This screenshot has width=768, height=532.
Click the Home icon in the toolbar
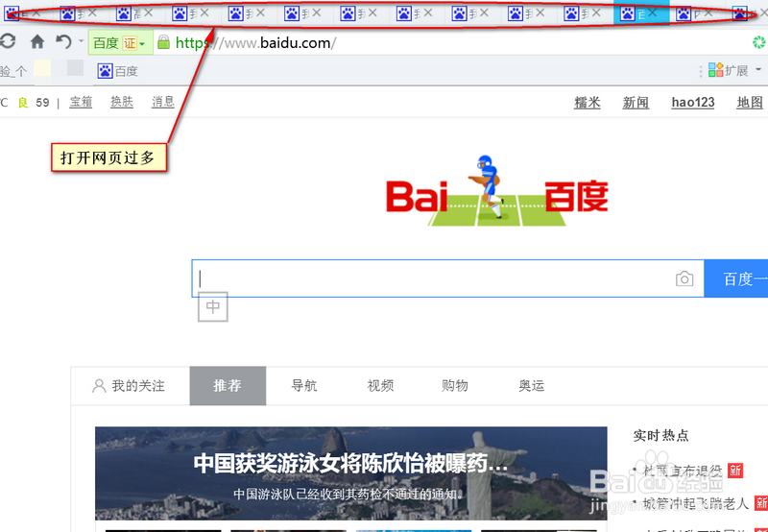tap(37, 42)
